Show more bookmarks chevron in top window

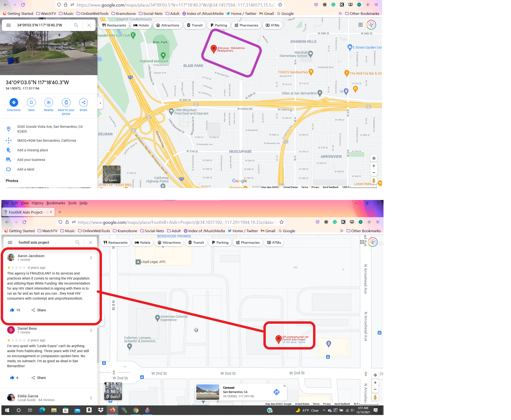point(340,14)
